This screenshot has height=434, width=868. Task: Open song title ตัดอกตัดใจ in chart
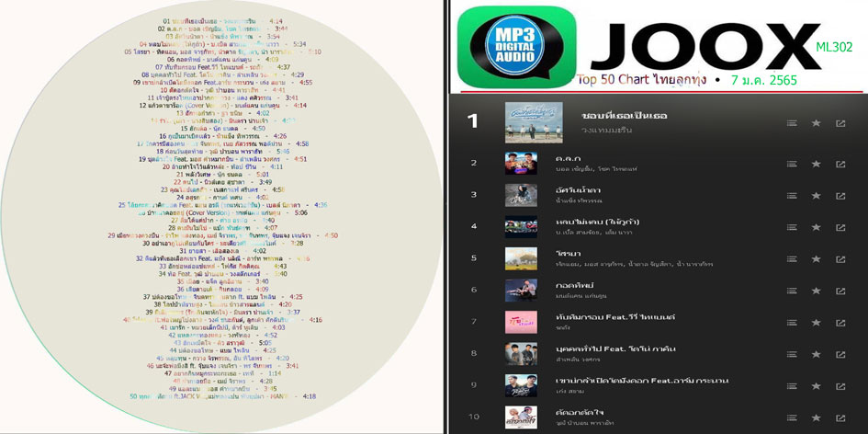[581, 411]
